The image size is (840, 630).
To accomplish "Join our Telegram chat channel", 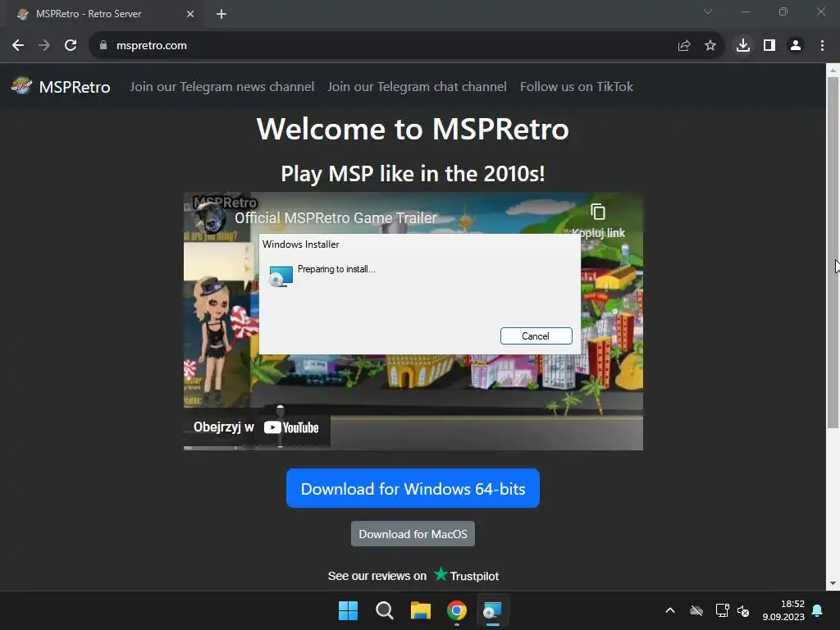I will pos(417,87).
